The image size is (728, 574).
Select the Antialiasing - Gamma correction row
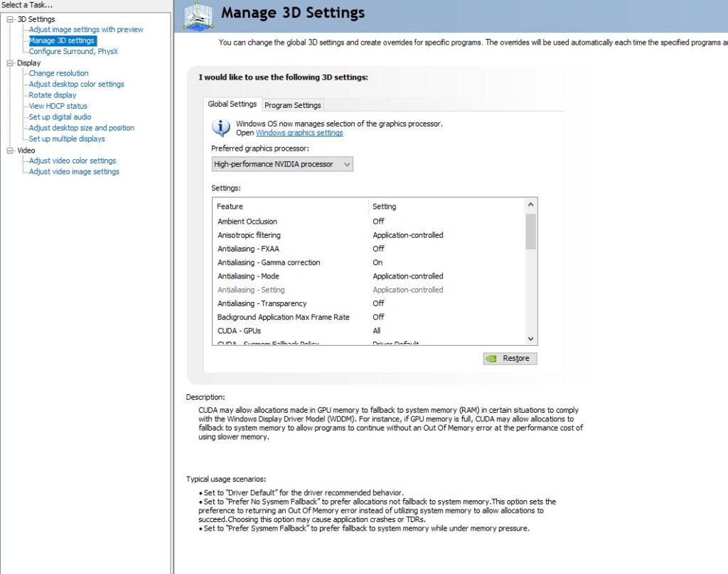[369, 262]
